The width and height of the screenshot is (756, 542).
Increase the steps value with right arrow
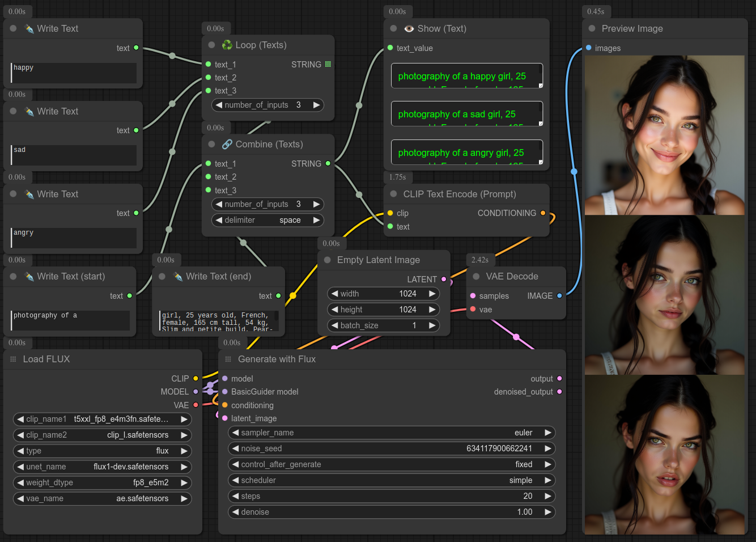[x=547, y=496]
